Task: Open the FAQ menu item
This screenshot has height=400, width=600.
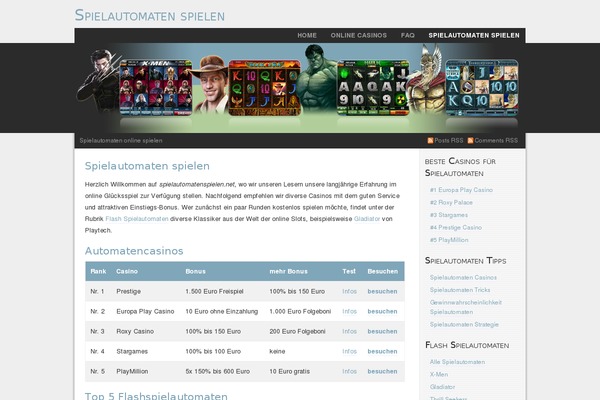Action: click(408, 35)
